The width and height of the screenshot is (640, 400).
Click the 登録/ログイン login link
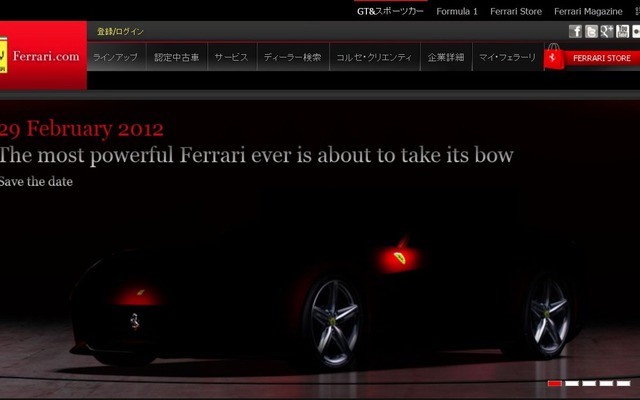coord(120,31)
